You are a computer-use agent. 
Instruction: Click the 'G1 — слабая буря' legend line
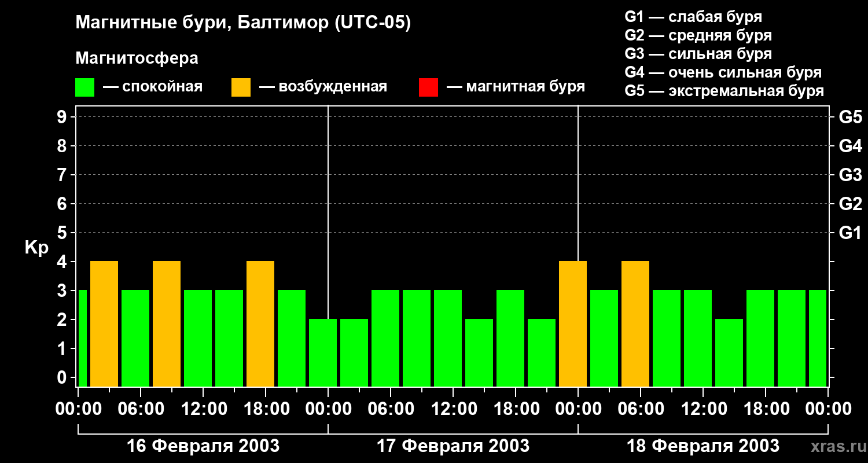[693, 17]
